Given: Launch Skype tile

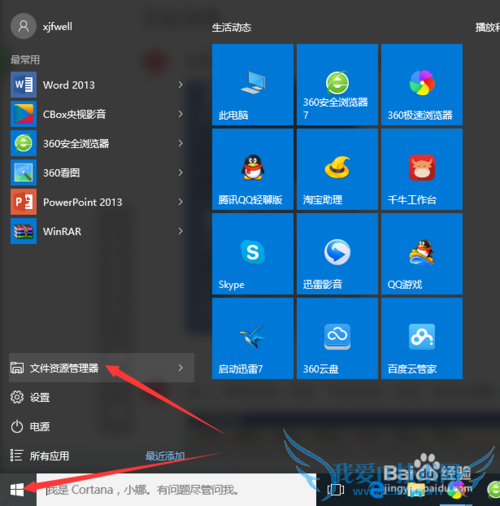Looking at the screenshot, I should tap(253, 254).
